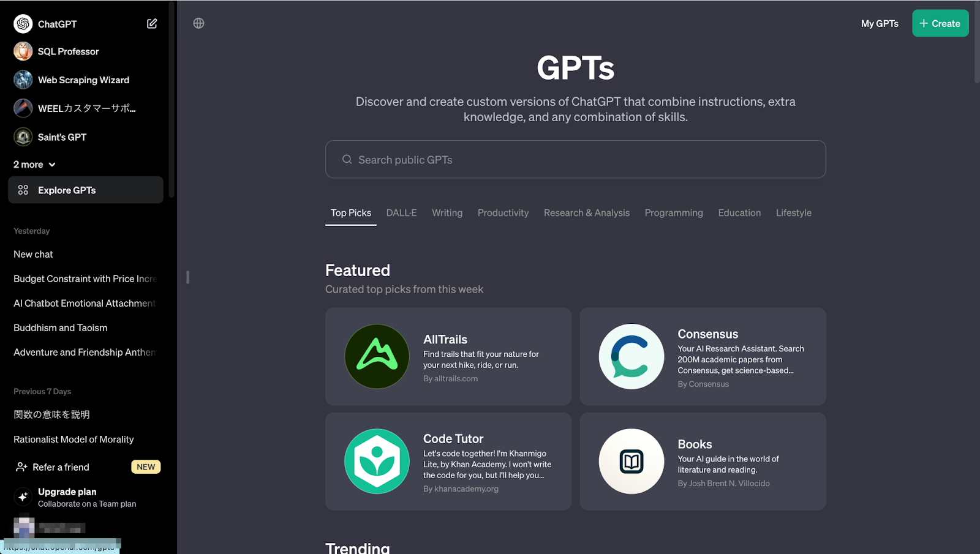Click 'Collaborate on a Team plan' text

click(87, 504)
